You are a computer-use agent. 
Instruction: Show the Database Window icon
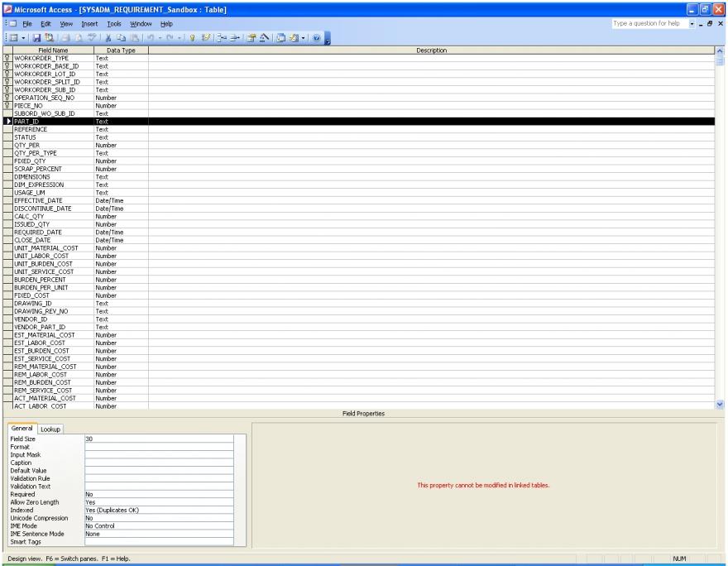[281, 38]
